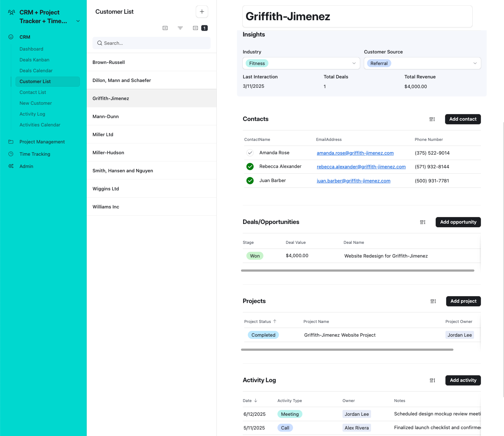Click the Add opportunity button
Screen dimensions: 504x436
click(x=458, y=222)
